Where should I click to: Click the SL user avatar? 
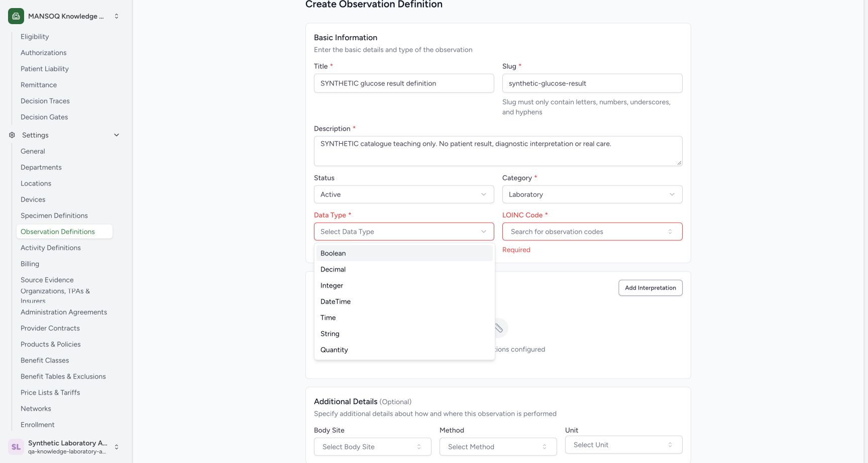pyautogui.click(x=16, y=447)
